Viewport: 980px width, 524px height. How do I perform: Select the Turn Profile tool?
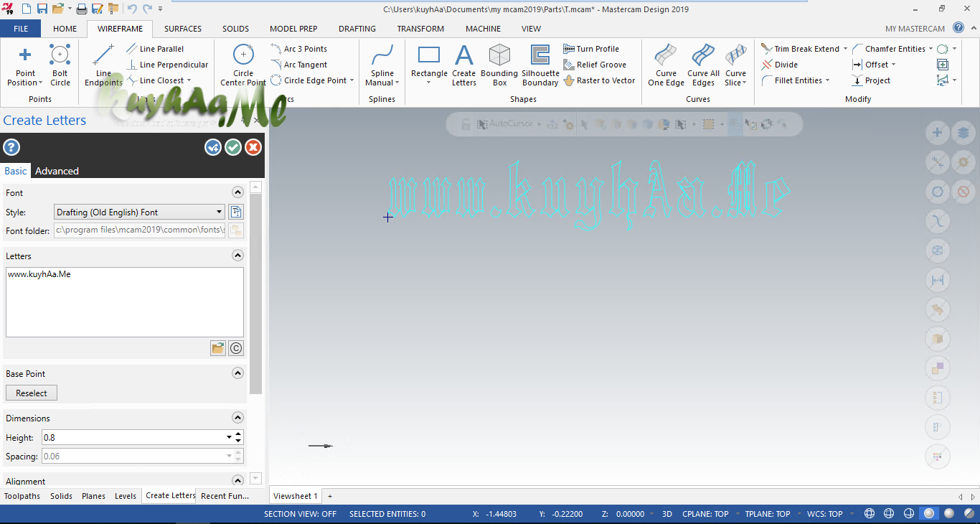click(x=591, y=49)
